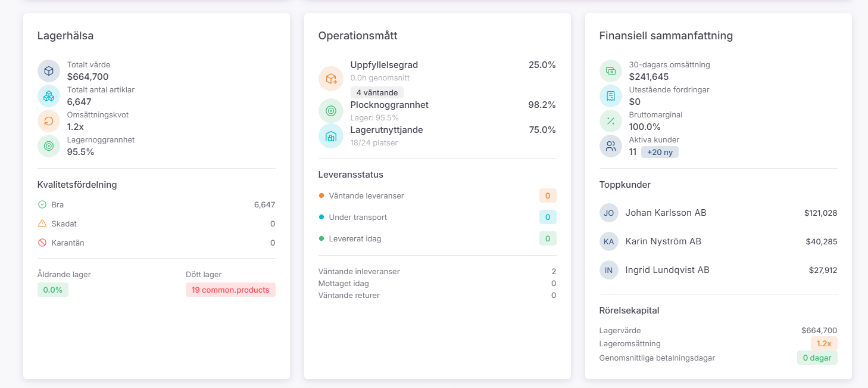868x388 pixels.
Task: Click the Skadat warning triangle icon
Action: coord(42,224)
